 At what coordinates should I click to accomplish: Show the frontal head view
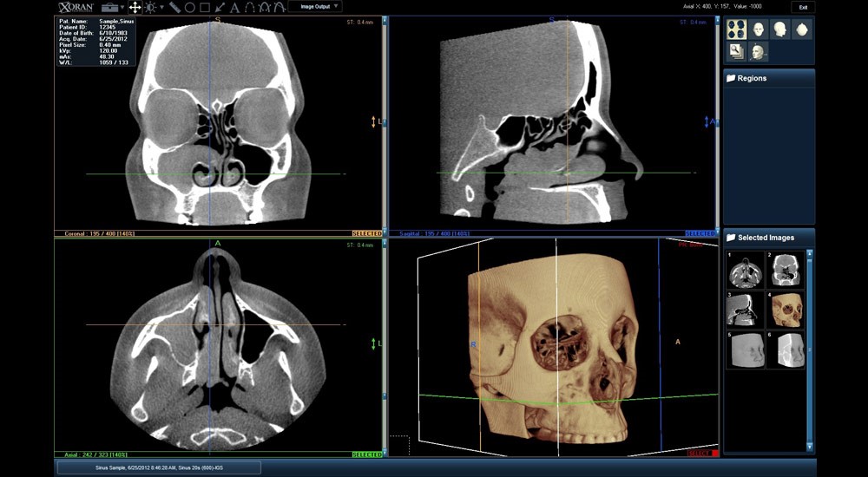coord(759,29)
